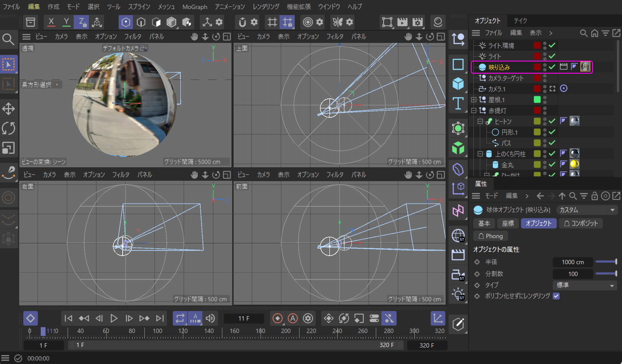Toggle X axis lock
This screenshot has width=622, height=364.
[x=52, y=22]
